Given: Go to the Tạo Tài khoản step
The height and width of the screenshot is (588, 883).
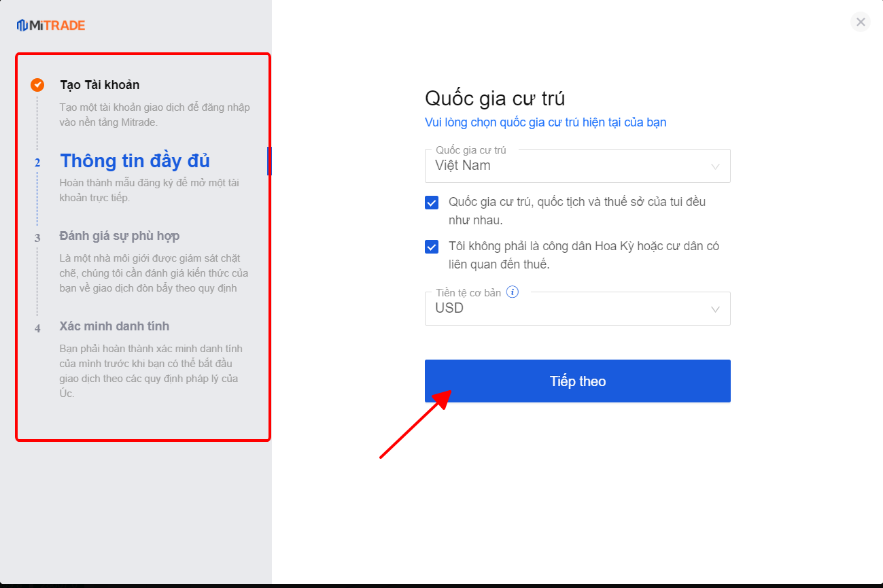Looking at the screenshot, I should pos(100,85).
